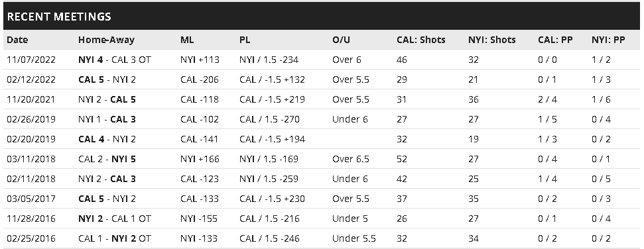Click the NYI +166 moneyline cell
Viewport: 644px width, 249px height.
click(200, 159)
